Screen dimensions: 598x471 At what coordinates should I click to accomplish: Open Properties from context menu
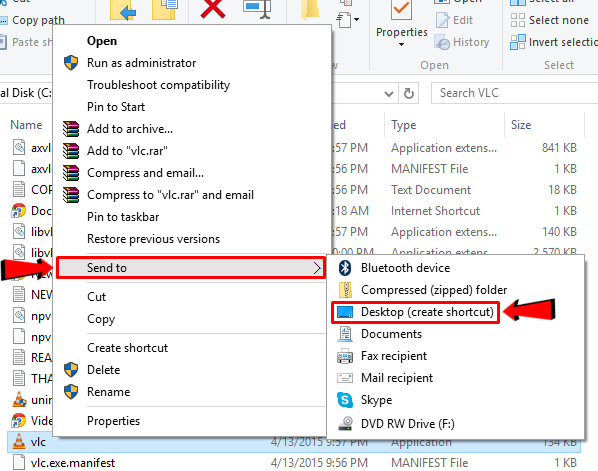[113, 421]
